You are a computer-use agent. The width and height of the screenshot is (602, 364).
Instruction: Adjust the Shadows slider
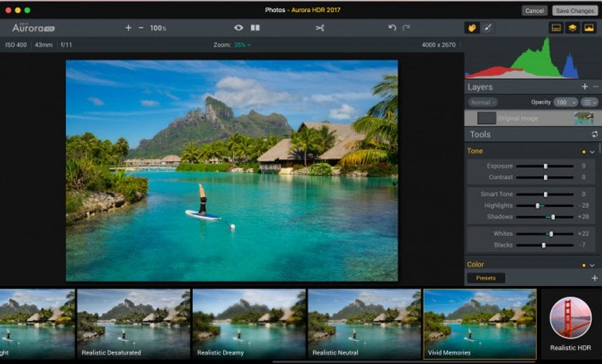pos(545,217)
